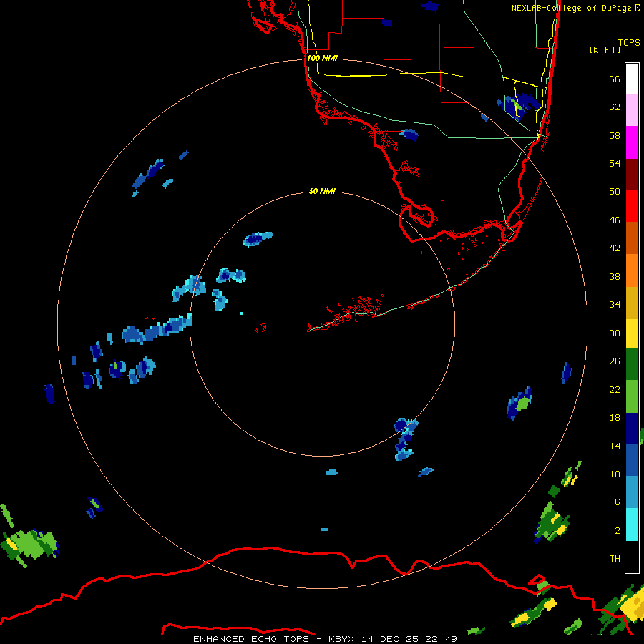Click the bright yellow legend band
This screenshot has width=644, height=644.
[632, 333]
